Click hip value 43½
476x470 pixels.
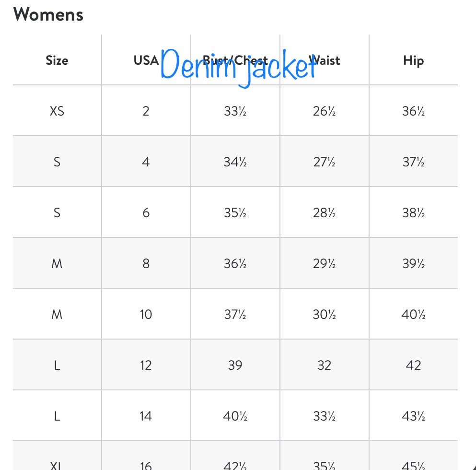[413, 416]
